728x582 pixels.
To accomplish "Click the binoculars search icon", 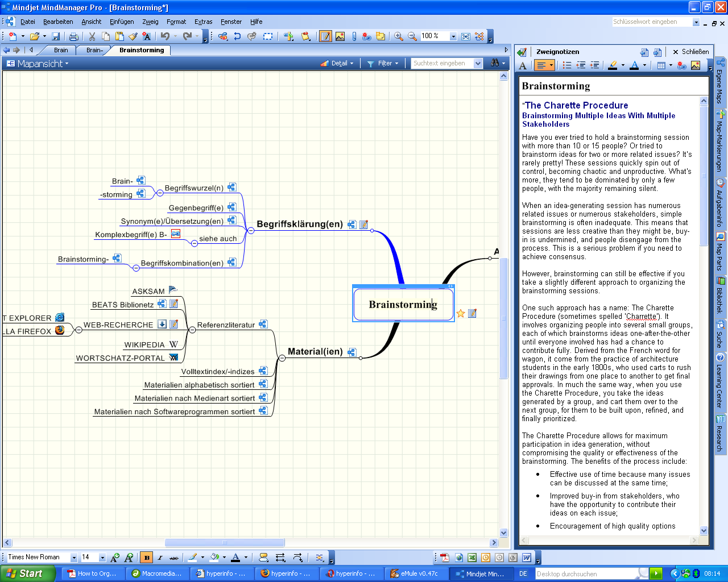I will coord(495,63).
